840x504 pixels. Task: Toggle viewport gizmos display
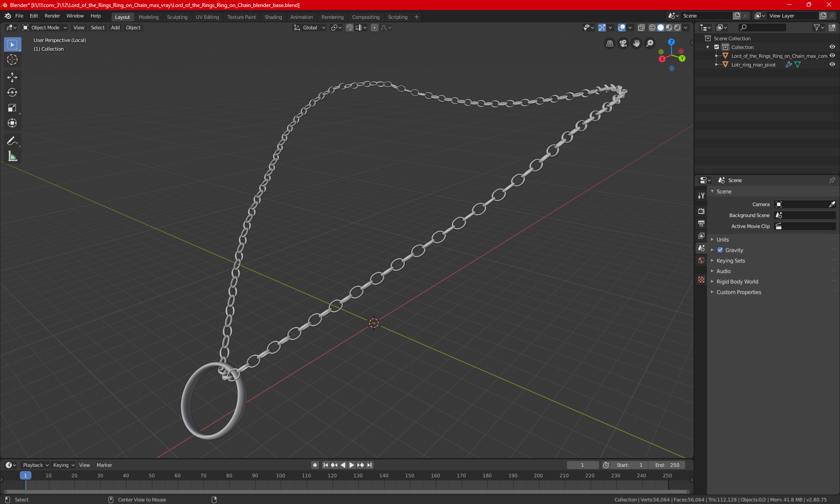coord(602,28)
